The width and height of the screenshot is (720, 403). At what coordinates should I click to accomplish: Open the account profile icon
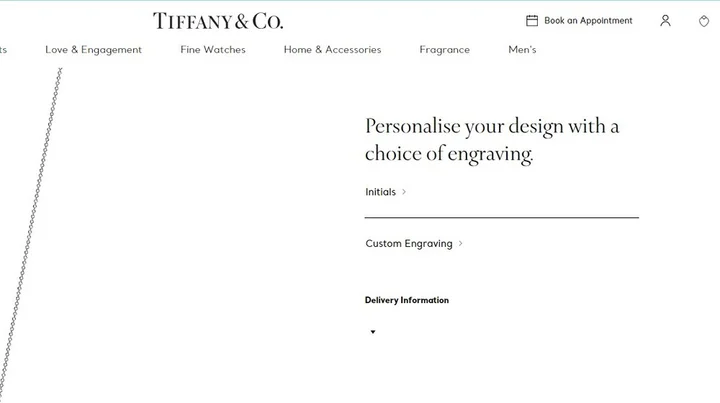(x=665, y=21)
